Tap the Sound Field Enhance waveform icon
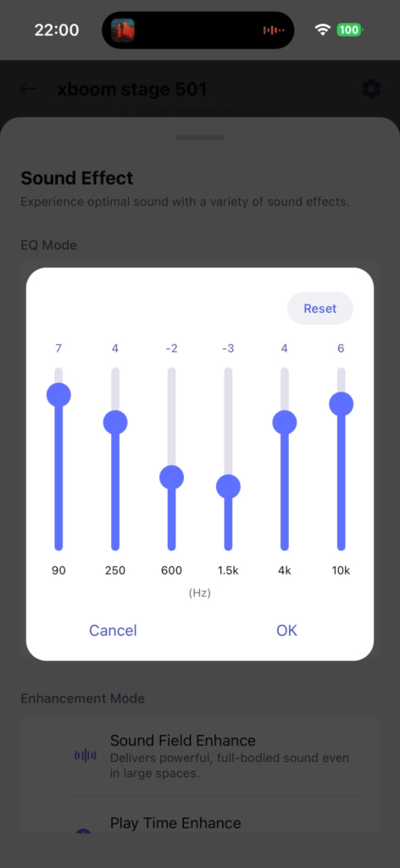Screen dimensions: 400x868 pos(86,755)
